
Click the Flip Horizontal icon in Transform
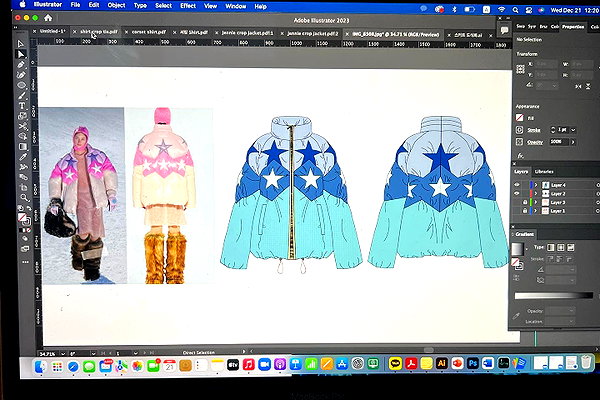click(x=578, y=87)
